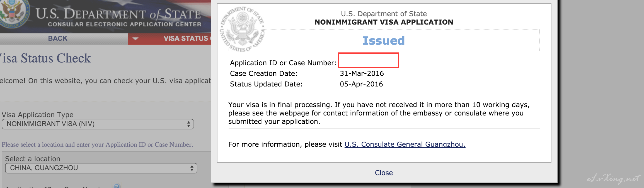Click the eLvXing.net watermark logo
The height and width of the screenshot is (188, 644).
pos(614,179)
